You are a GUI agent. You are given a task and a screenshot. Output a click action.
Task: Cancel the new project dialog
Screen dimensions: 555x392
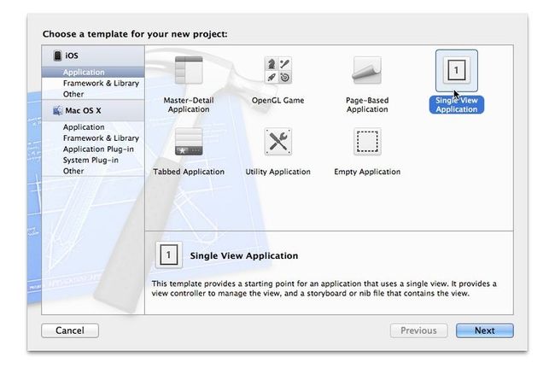tap(70, 331)
